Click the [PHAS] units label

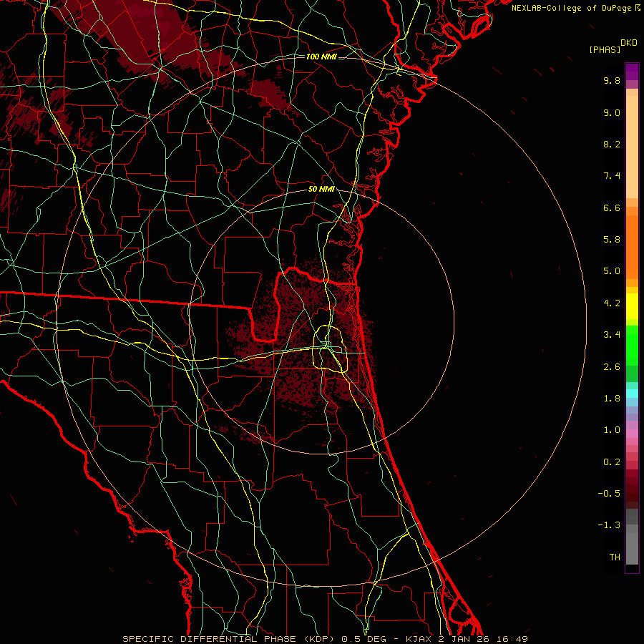(x=605, y=50)
